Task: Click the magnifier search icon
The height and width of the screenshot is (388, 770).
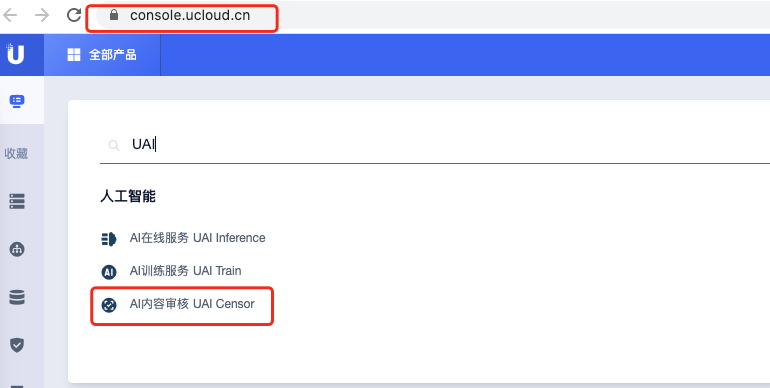Action: tap(114, 145)
